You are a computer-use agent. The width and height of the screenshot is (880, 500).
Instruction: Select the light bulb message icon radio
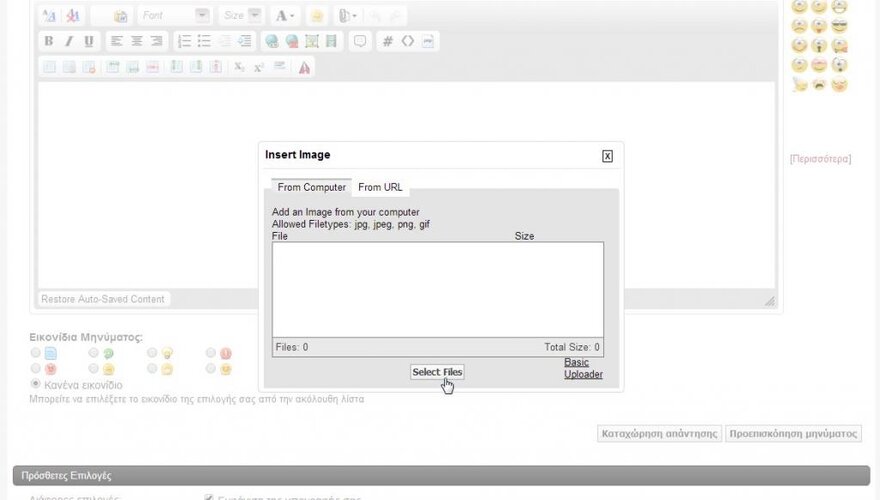pos(153,353)
